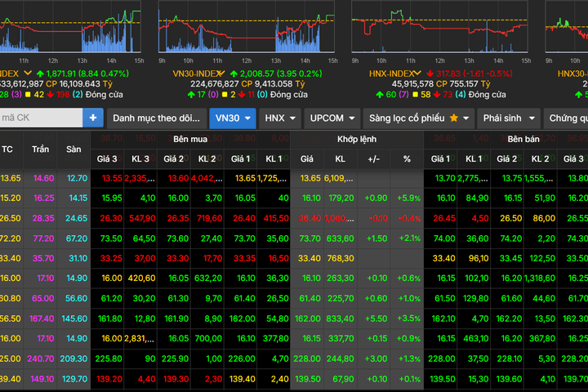Open the HNX dropdown list

pos(280,118)
